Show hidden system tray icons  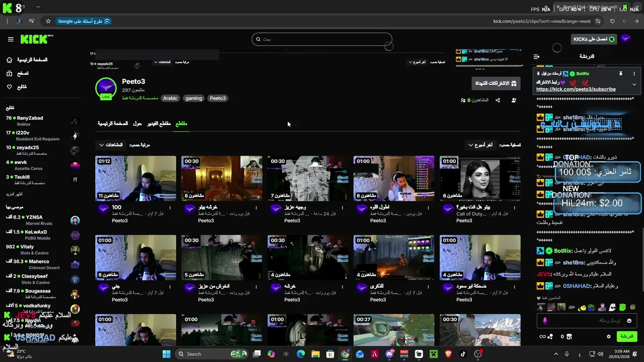556,354
